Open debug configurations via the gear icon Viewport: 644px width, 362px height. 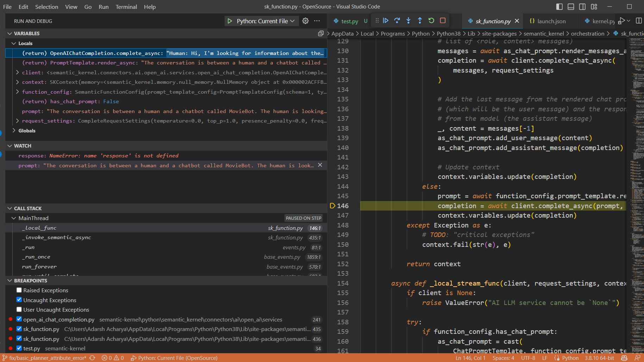point(305,21)
